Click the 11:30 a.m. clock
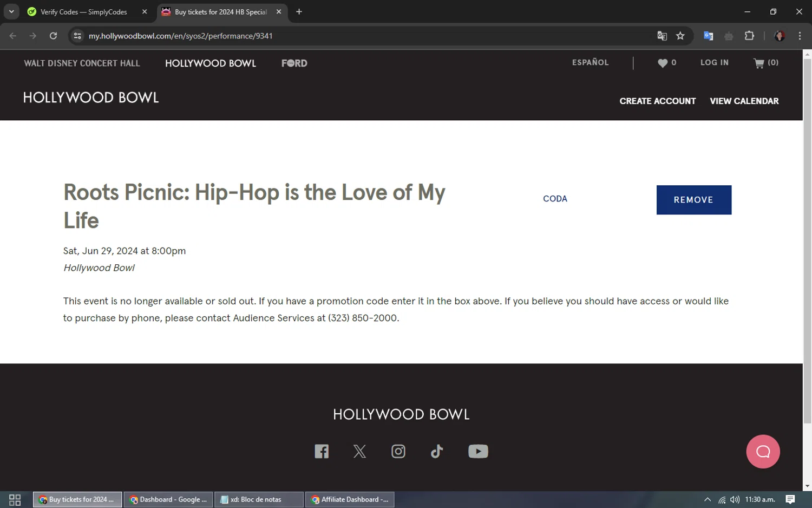This screenshot has height=508, width=812. (x=760, y=499)
